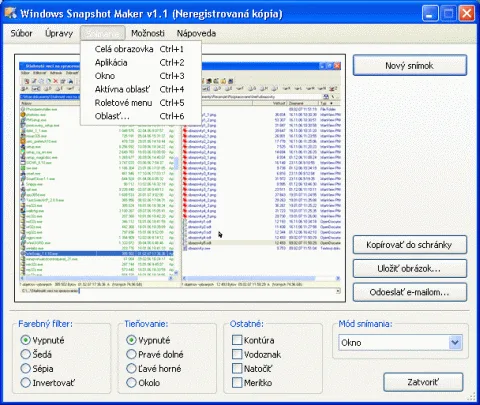Select Vypnuté under Farebný filter
Image resolution: width=480 pixels, height=405 pixels.
tap(42, 340)
